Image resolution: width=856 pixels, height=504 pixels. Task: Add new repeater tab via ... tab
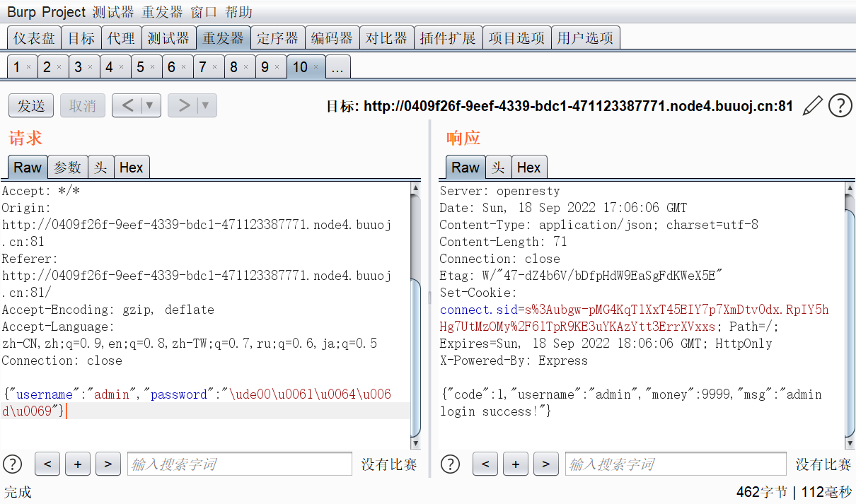337,67
